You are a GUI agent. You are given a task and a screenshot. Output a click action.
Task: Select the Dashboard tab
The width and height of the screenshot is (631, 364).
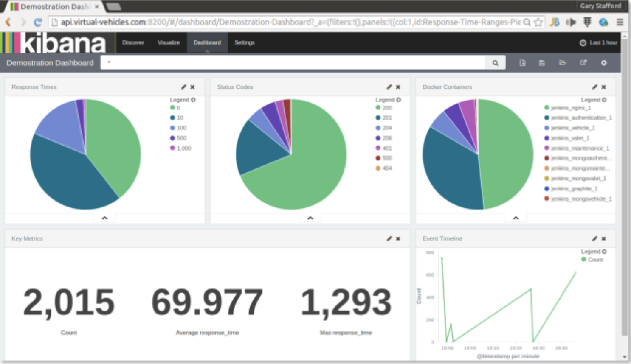click(x=207, y=42)
